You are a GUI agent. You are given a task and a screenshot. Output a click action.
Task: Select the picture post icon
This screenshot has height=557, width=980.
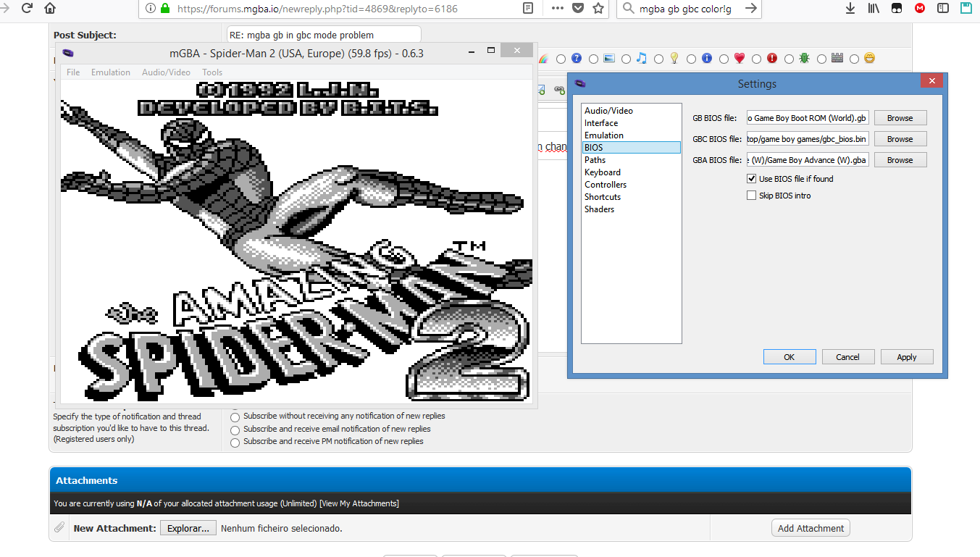(x=609, y=59)
